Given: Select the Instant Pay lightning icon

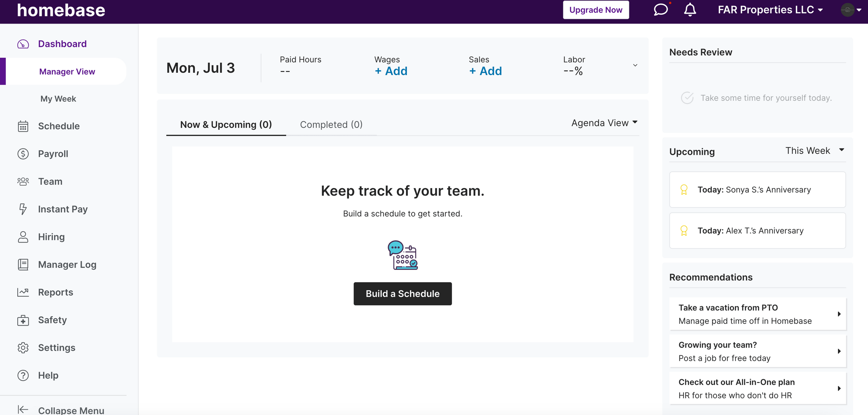Looking at the screenshot, I should pos(23,209).
